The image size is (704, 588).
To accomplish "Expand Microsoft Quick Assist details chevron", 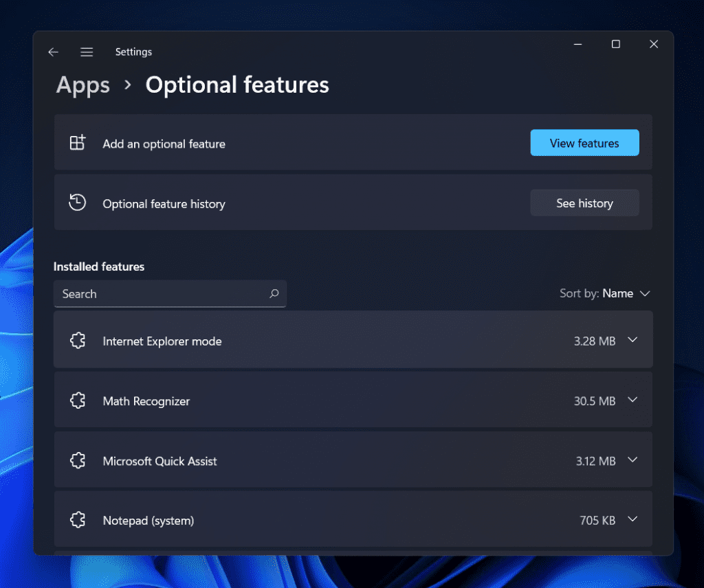I will point(632,460).
